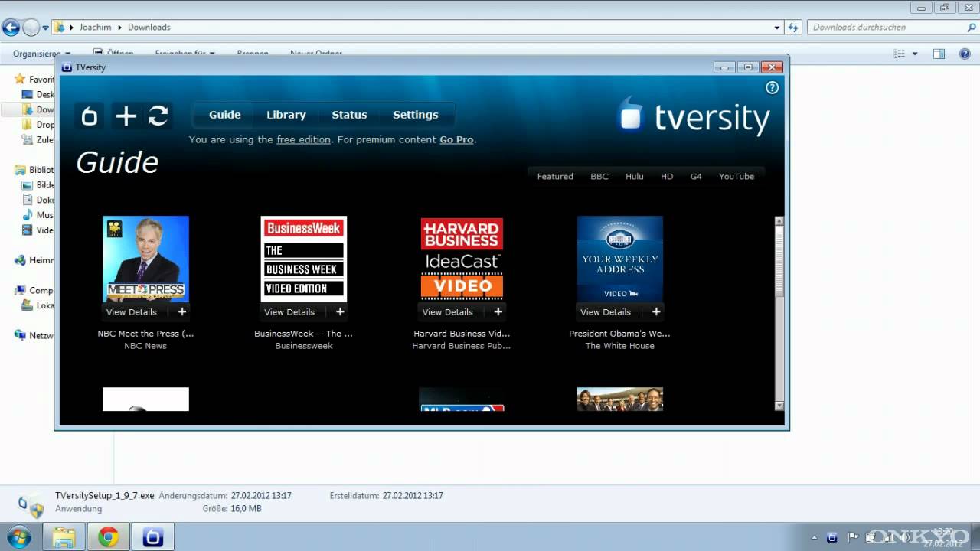980x551 pixels.
Task: Click the TVersitySetup file icon in details pane
Action: (x=31, y=505)
